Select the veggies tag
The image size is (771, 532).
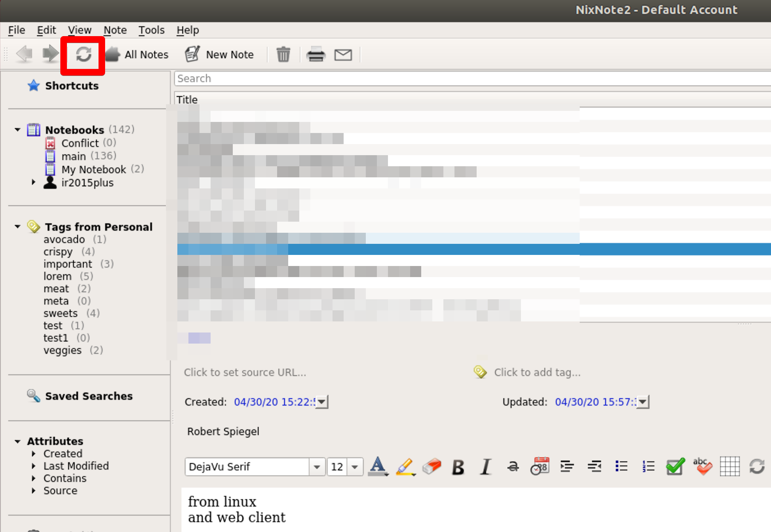[x=62, y=350]
